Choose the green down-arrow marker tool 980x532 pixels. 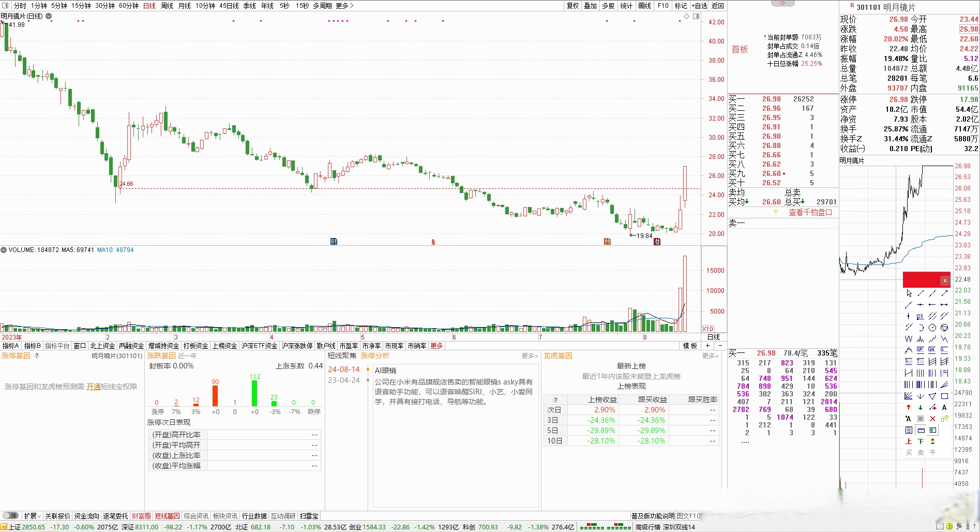click(x=921, y=407)
